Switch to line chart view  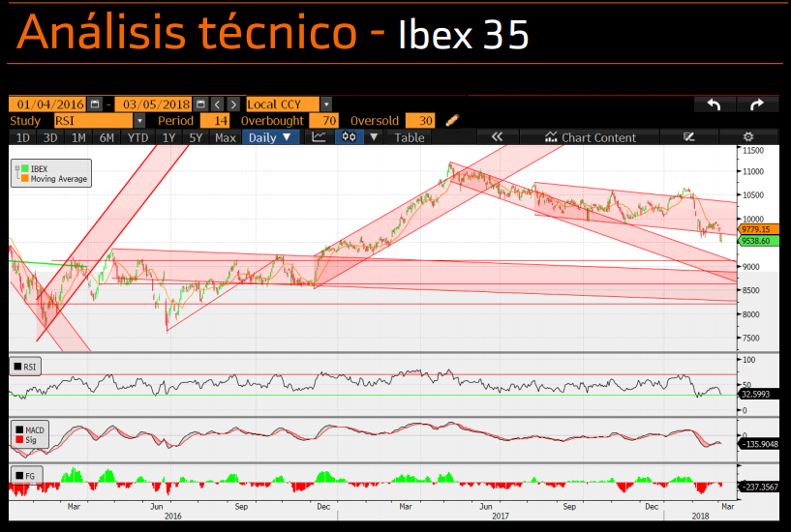click(x=319, y=137)
